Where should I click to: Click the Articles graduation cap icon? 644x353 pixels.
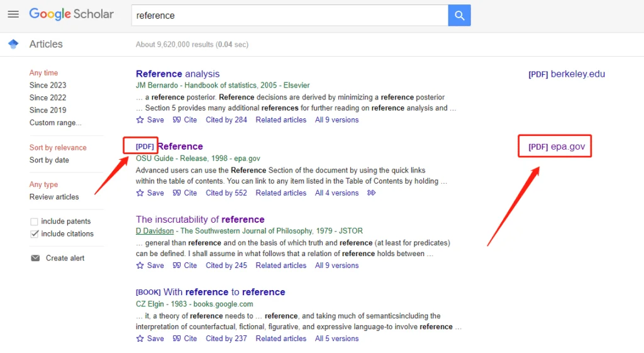[x=13, y=44]
